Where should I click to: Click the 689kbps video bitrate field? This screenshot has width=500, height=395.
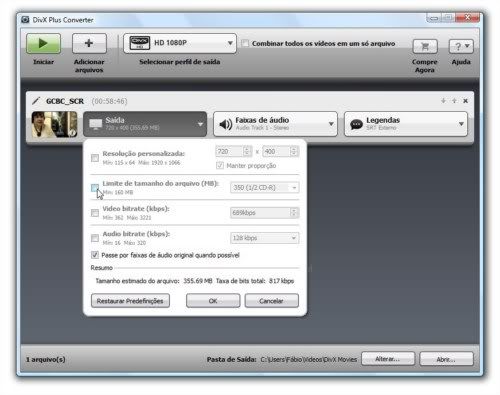click(260, 213)
